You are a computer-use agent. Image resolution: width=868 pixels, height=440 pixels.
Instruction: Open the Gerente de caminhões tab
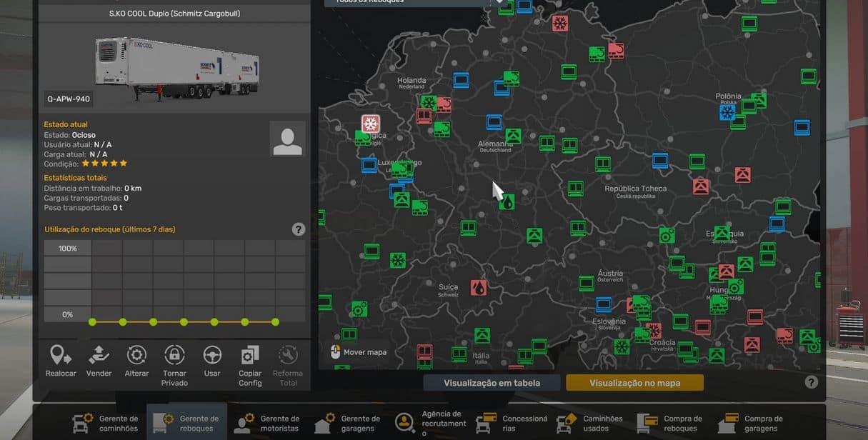pos(106,423)
